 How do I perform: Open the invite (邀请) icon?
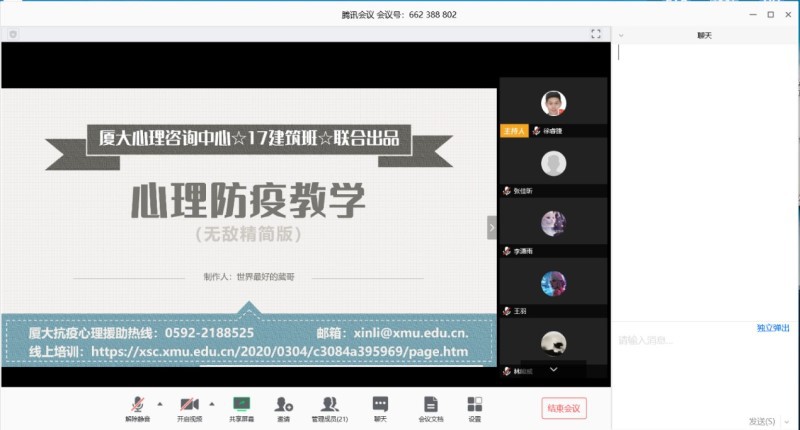tap(285, 404)
